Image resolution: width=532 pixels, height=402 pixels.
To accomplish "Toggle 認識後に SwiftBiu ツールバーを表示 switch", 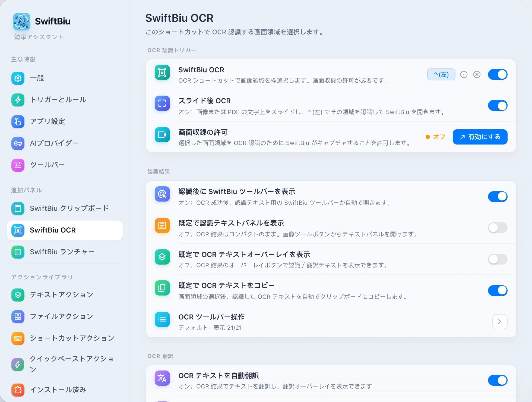I will (x=498, y=196).
